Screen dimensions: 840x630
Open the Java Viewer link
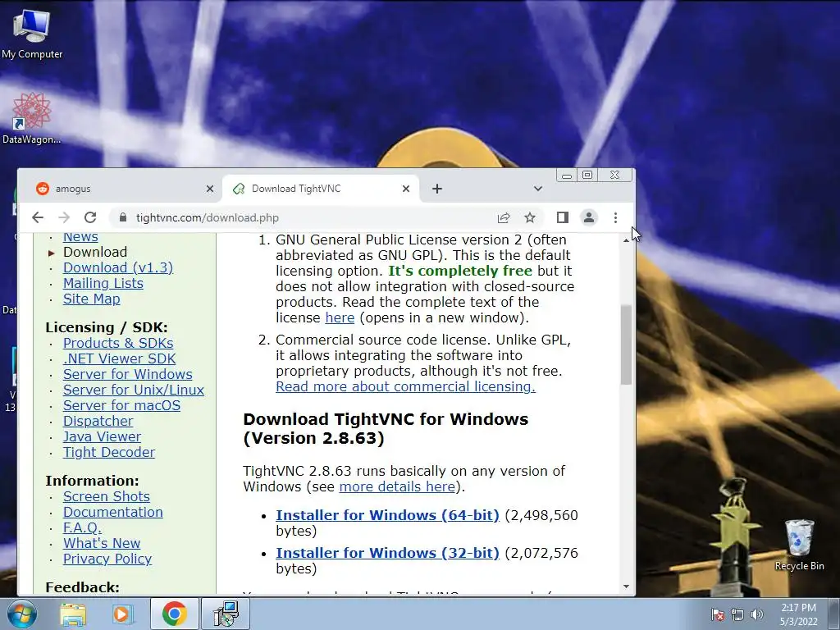[102, 436]
